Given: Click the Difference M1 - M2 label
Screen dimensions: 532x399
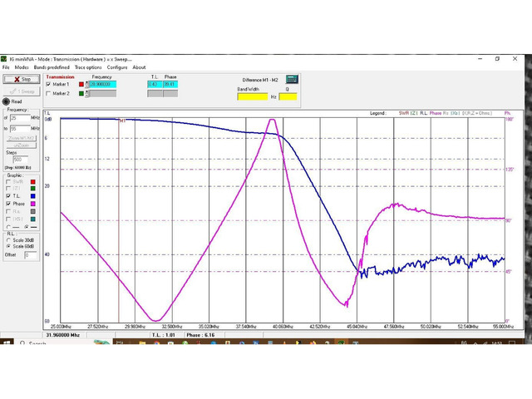Looking at the screenshot, I should click(x=260, y=80).
